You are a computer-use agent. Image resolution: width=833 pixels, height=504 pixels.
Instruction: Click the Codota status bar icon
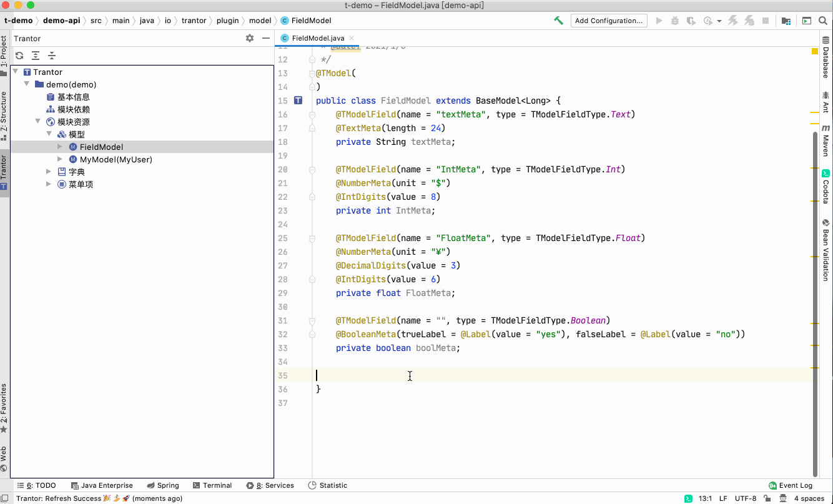688,498
